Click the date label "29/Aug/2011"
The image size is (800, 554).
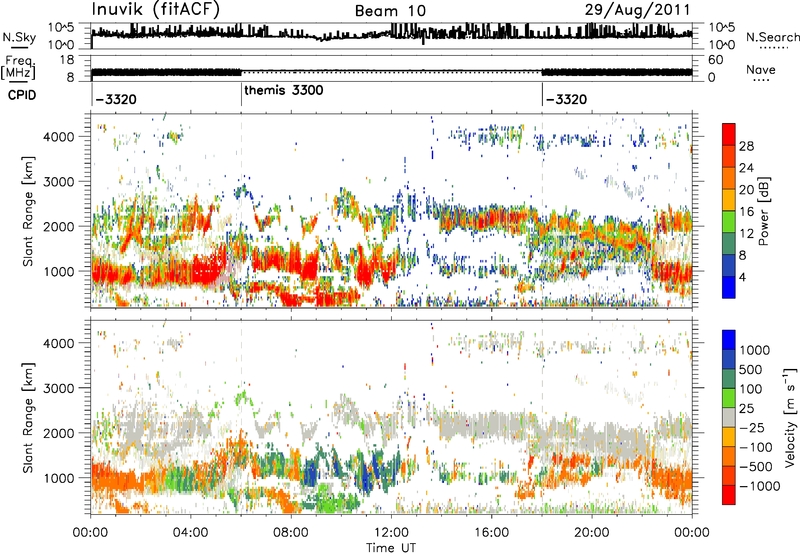(637, 10)
